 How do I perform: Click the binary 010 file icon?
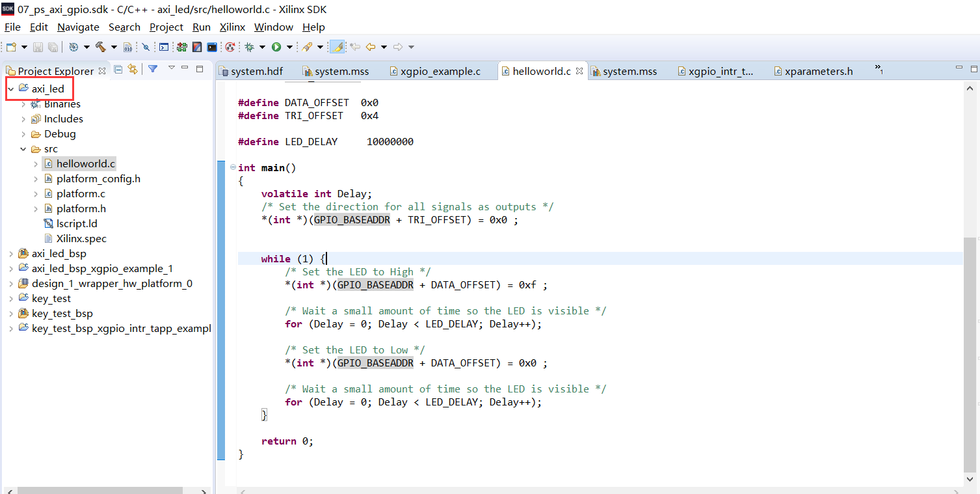(127, 47)
